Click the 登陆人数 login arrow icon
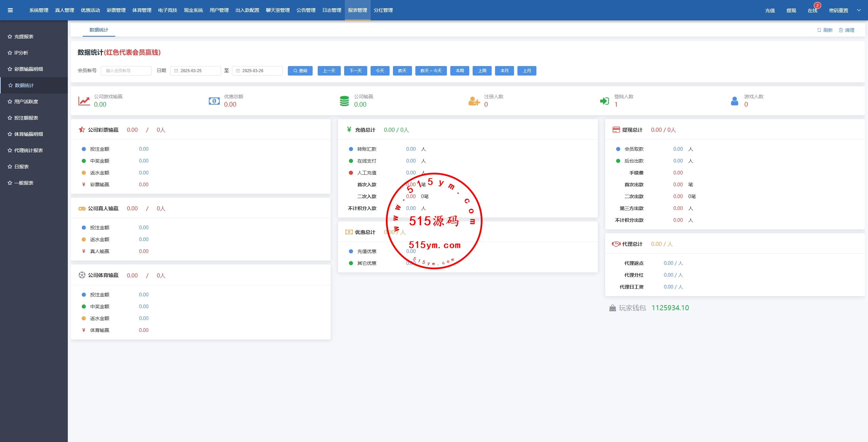Viewport: 868px width, 442px height. [604, 101]
